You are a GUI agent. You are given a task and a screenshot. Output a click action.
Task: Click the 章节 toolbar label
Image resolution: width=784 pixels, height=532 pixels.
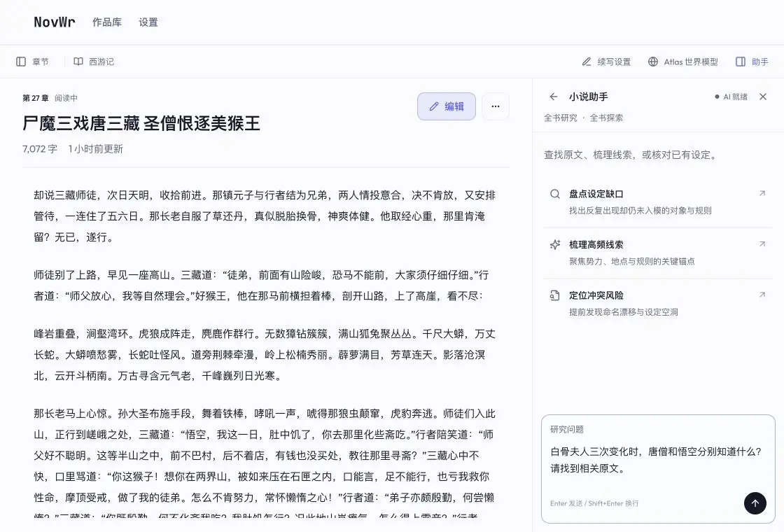click(x=41, y=62)
